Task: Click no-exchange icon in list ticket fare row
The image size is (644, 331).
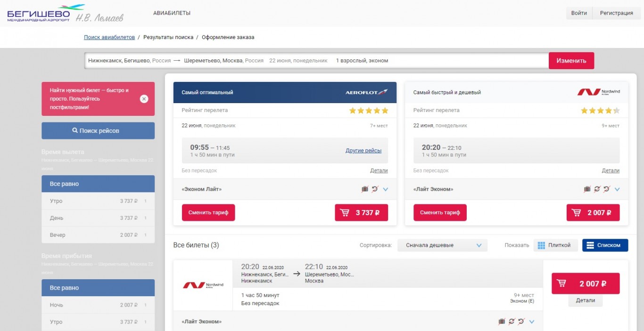Action: point(512,322)
